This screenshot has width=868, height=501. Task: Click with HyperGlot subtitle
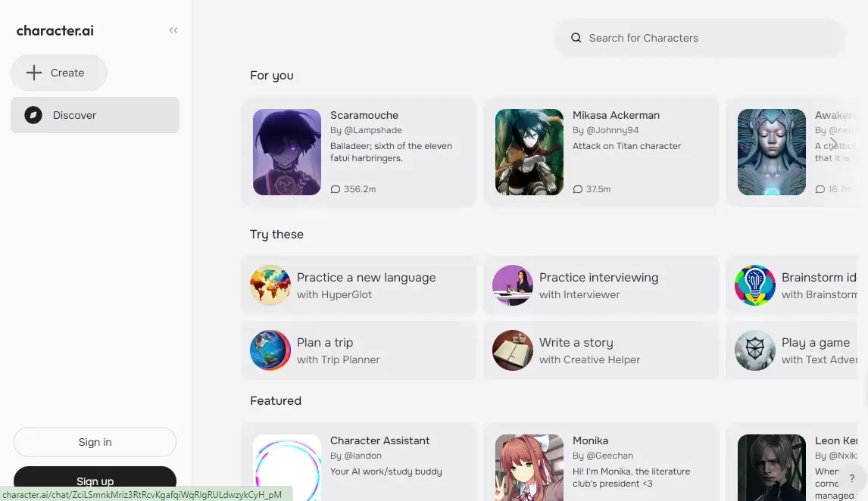click(334, 294)
